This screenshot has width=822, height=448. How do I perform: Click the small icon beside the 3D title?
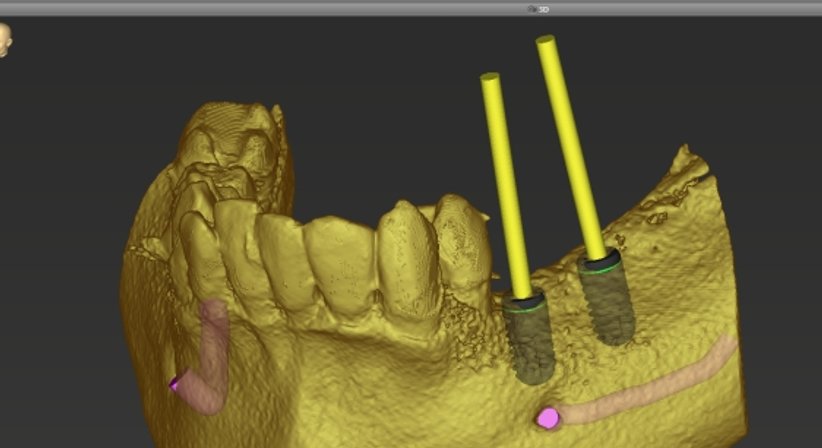pyautogui.click(x=532, y=8)
